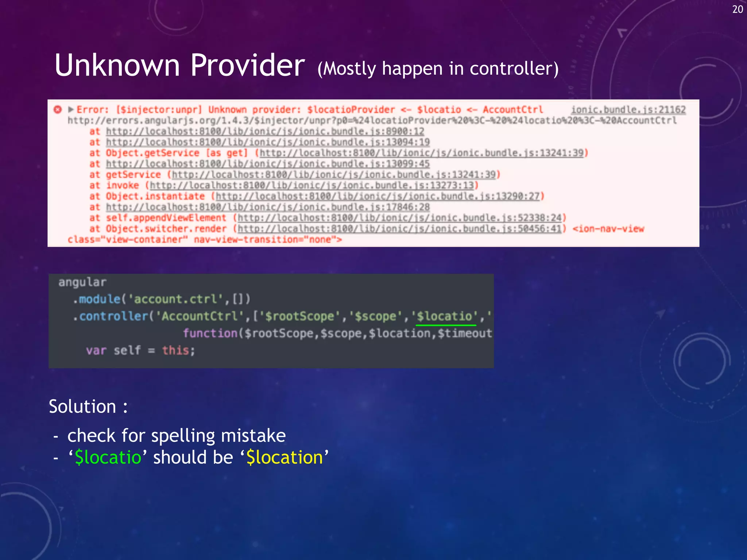This screenshot has width=747, height=560.
Task: Click '(Mostly happen in controller)' subtitle
Action: (x=438, y=69)
